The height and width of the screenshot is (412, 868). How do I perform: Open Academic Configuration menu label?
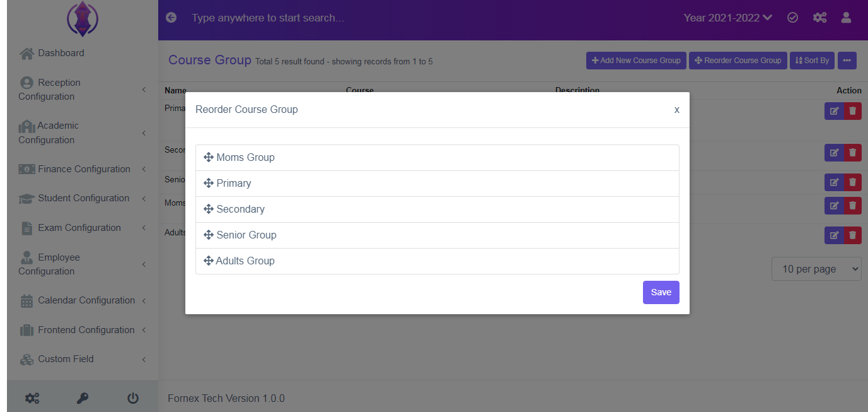tap(49, 133)
